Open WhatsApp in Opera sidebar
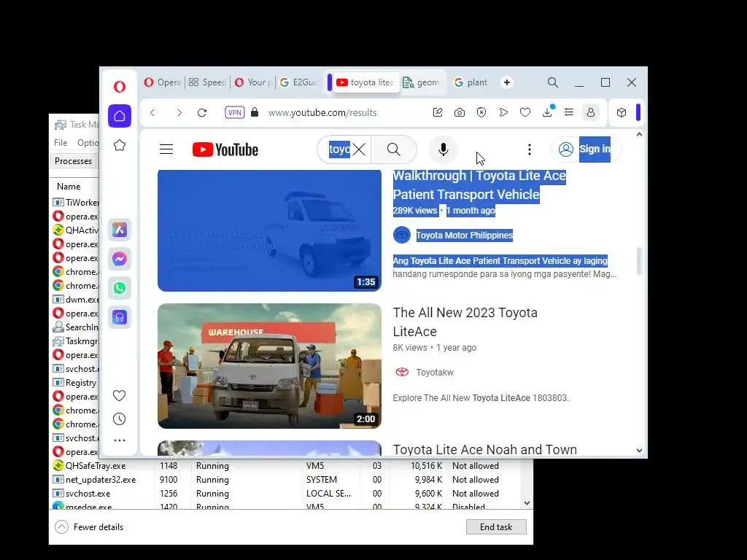The height and width of the screenshot is (560, 747). [x=120, y=288]
